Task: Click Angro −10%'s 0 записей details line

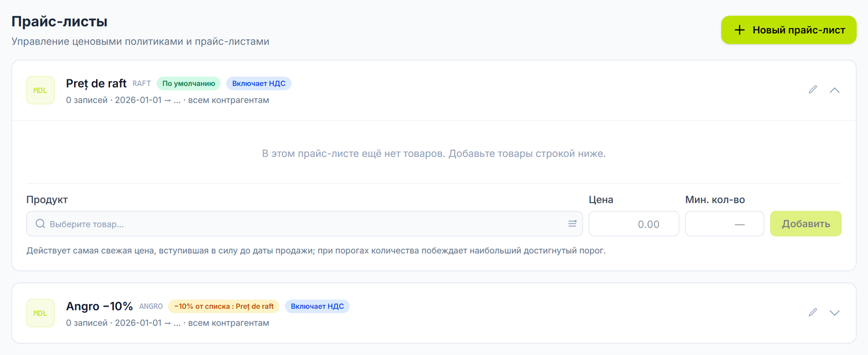Action: (x=168, y=323)
